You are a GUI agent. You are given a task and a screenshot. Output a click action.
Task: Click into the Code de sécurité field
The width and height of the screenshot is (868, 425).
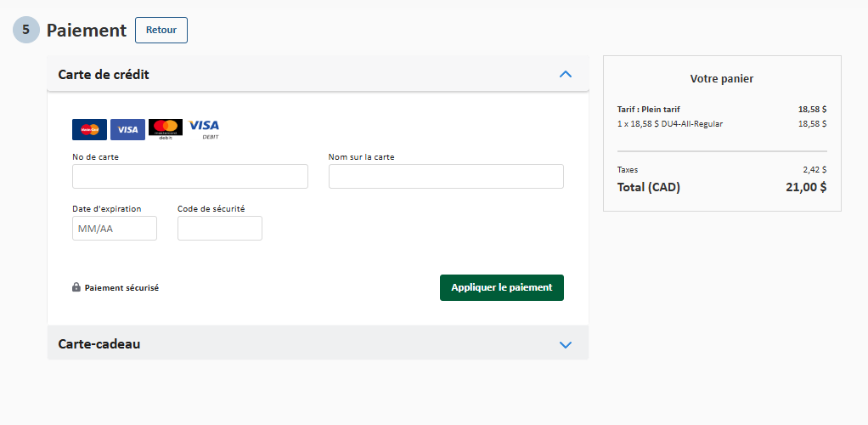(x=219, y=228)
